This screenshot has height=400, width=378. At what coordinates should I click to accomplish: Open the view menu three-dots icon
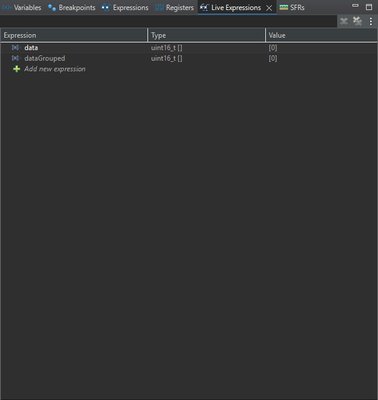pyautogui.click(x=371, y=21)
